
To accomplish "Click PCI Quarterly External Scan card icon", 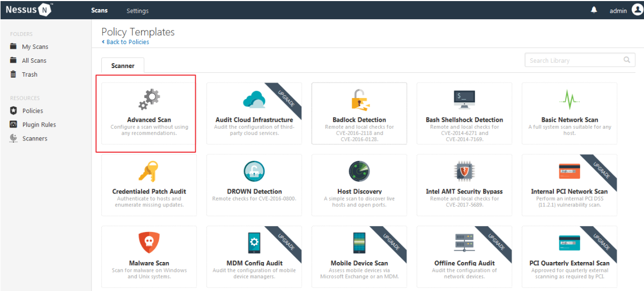I will pos(569,243).
